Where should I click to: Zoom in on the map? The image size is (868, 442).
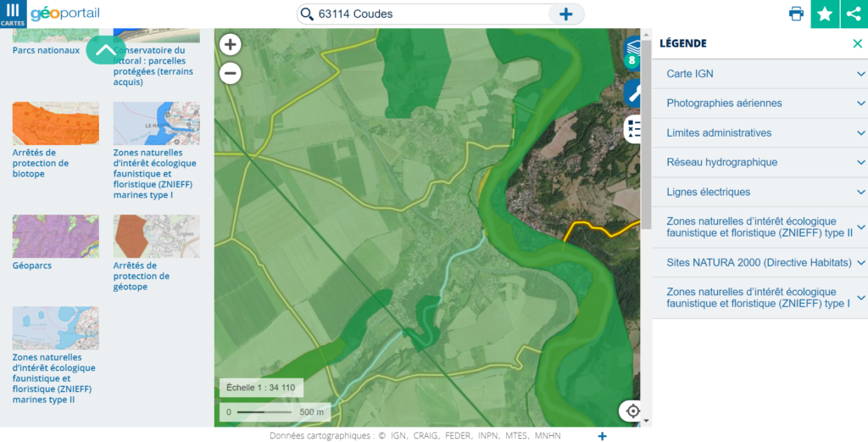[x=231, y=44]
